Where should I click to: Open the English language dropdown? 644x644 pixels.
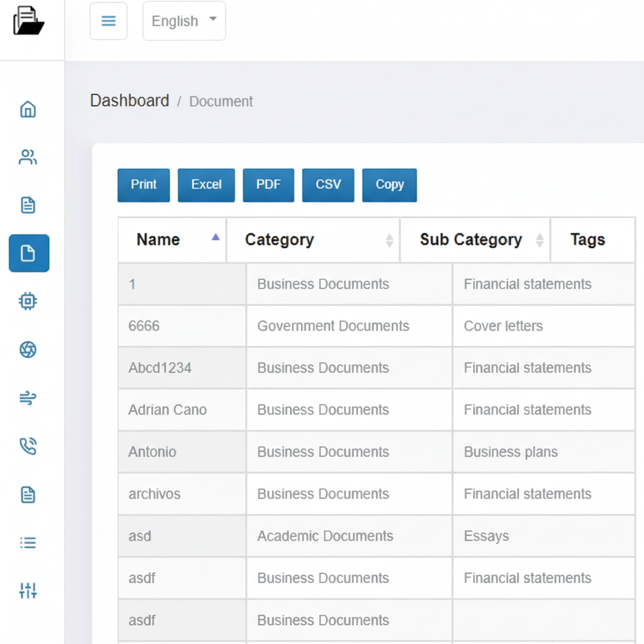pos(184,21)
